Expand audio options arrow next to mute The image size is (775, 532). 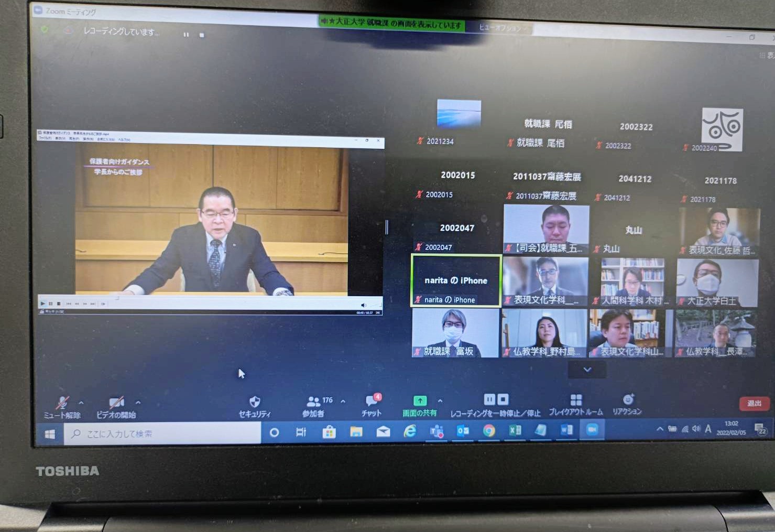[x=81, y=403]
